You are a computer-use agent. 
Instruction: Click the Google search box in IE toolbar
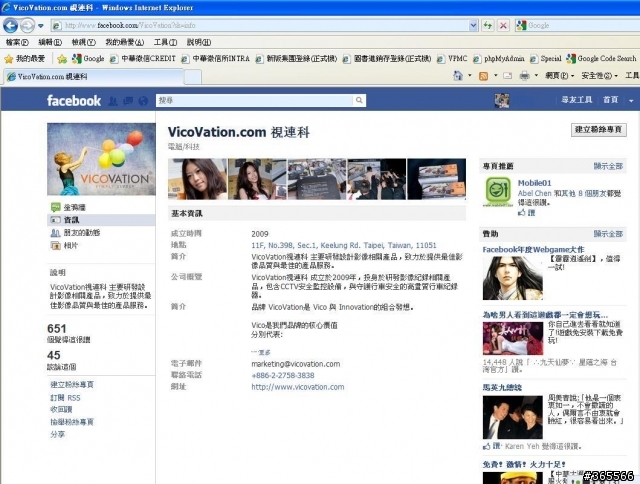click(577, 25)
